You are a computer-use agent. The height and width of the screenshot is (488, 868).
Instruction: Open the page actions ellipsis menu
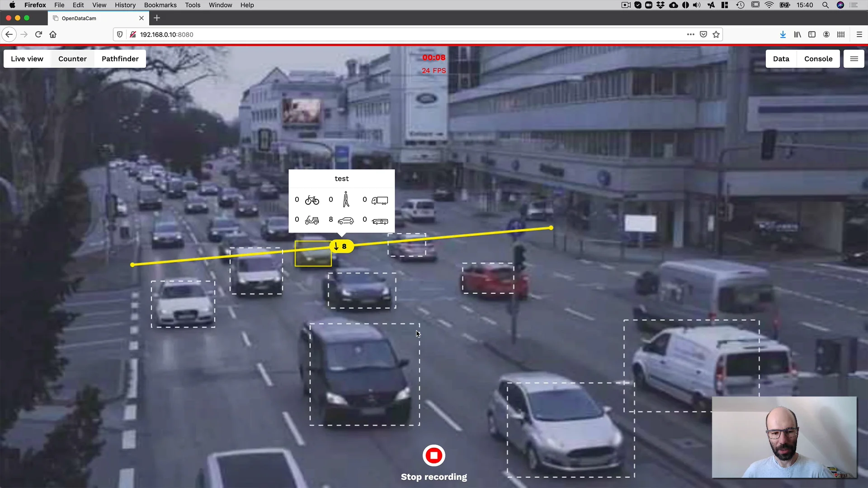pos(691,34)
